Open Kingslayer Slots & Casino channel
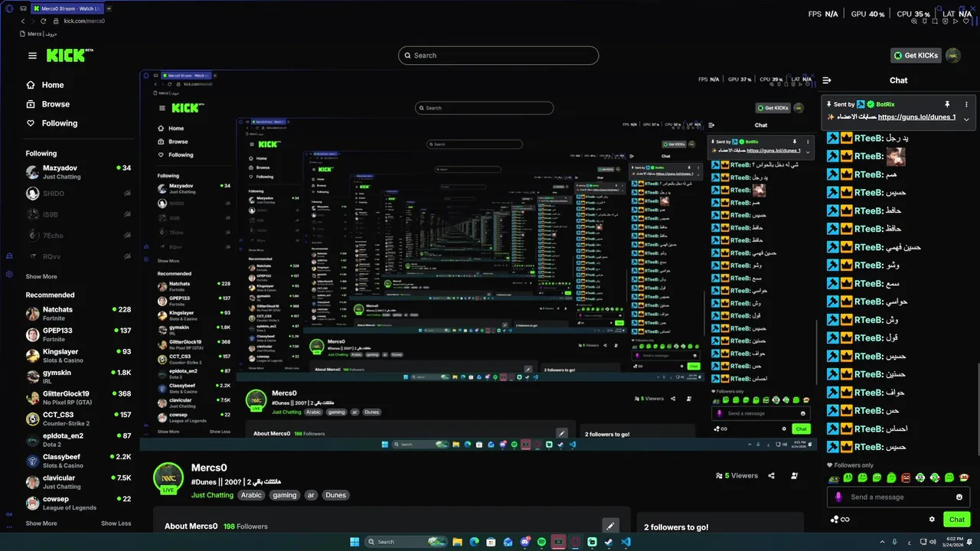Image resolution: width=980 pixels, height=551 pixels. click(78, 356)
